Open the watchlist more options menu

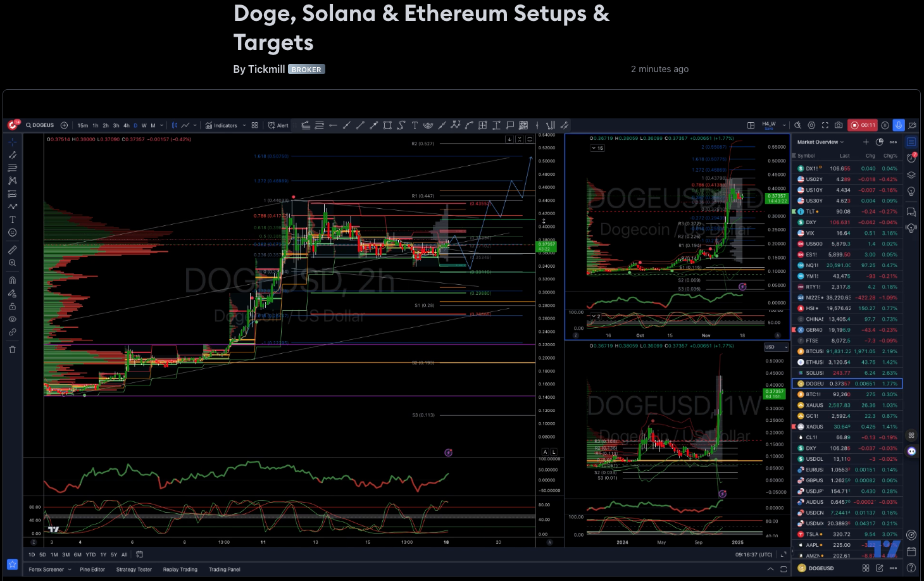tap(893, 142)
